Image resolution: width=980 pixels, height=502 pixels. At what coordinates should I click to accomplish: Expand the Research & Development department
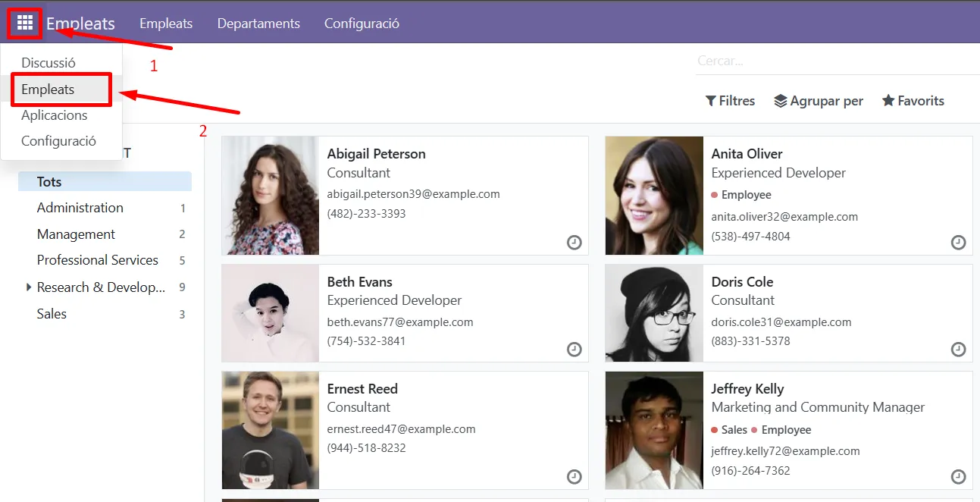click(29, 287)
